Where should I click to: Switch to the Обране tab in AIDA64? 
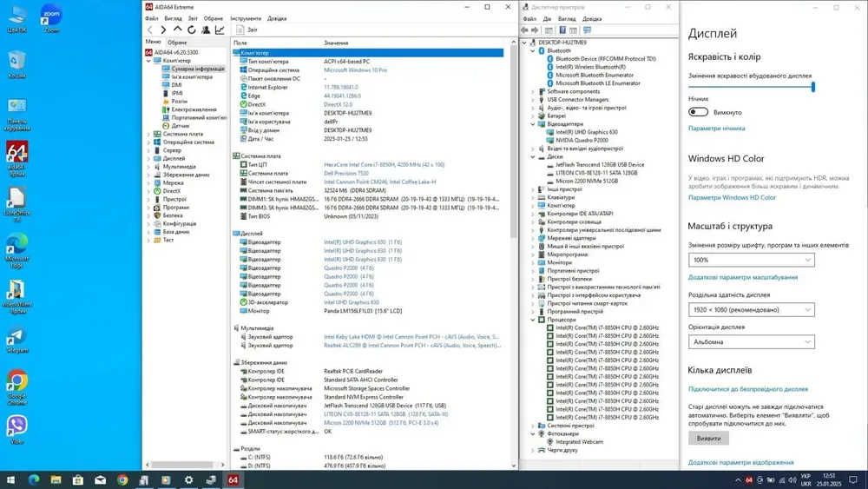click(x=177, y=42)
